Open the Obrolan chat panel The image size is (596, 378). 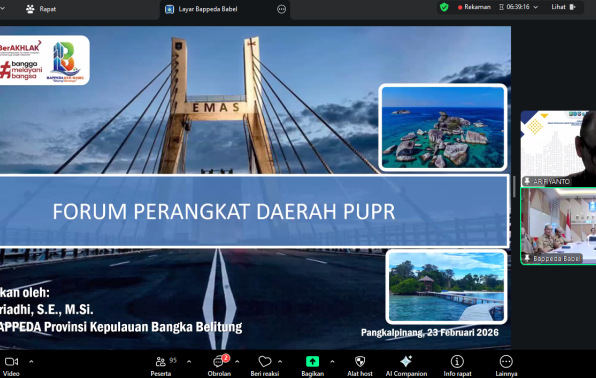tap(219, 361)
